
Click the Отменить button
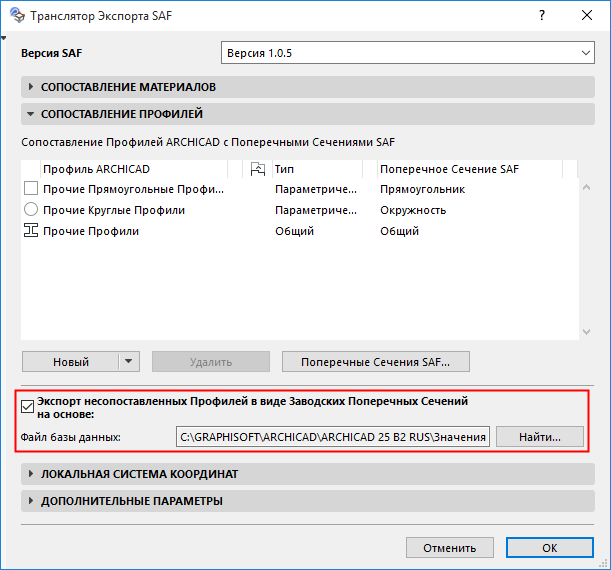(450, 548)
